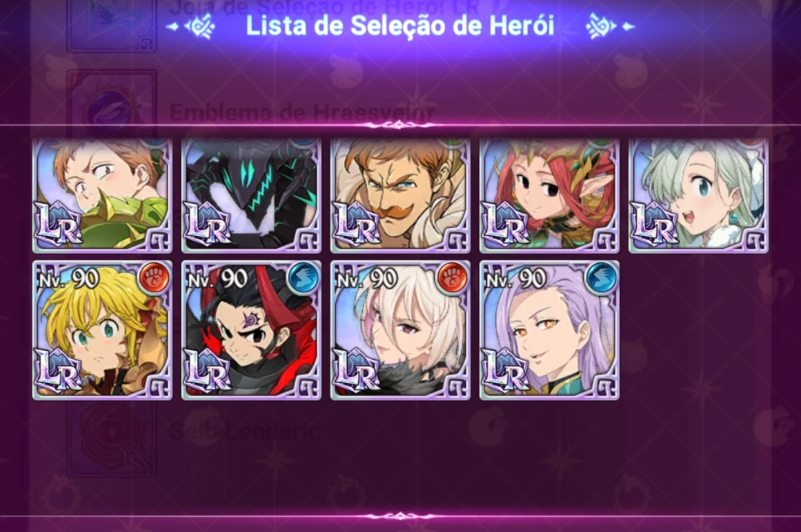
Task: Click the red fist attribute icon on Meliodas
Action: pyautogui.click(x=154, y=278)
